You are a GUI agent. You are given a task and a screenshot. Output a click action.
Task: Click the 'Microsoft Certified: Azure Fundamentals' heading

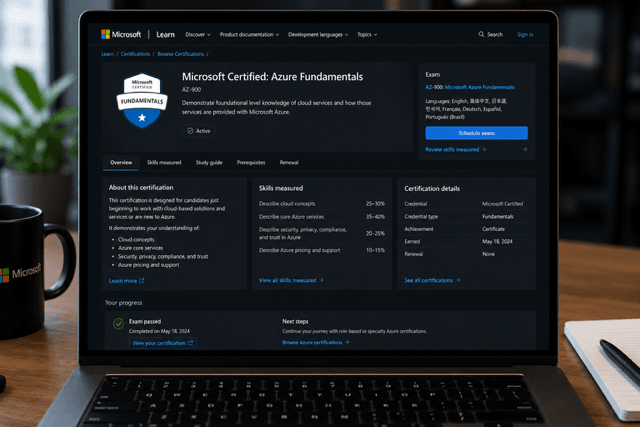[x=272, y=77]
